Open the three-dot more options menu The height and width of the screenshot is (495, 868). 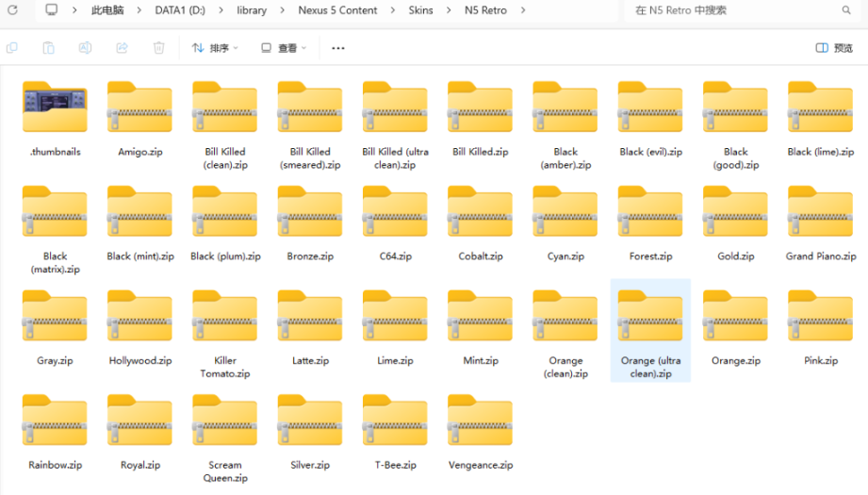click(338, 48)
